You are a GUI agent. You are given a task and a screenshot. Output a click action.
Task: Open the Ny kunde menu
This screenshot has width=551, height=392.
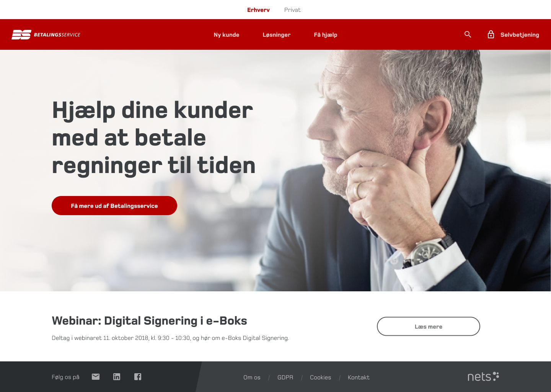tap(227, 35)
